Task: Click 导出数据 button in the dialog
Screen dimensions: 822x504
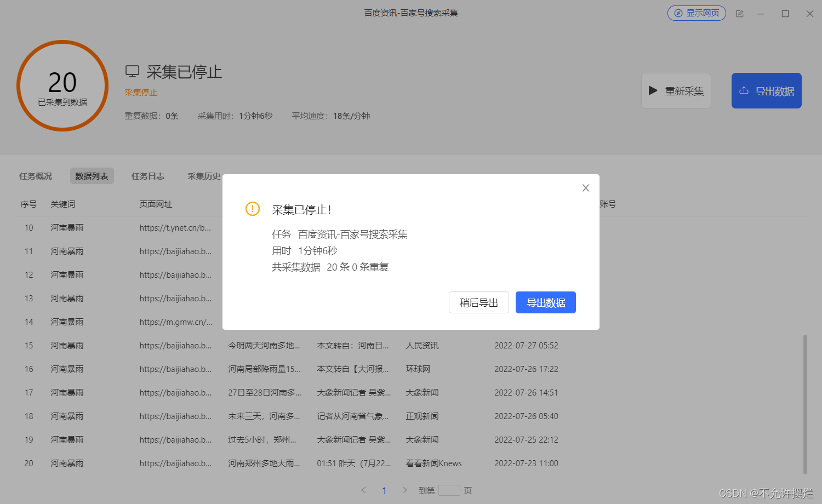Action: (x=546, y=302)
